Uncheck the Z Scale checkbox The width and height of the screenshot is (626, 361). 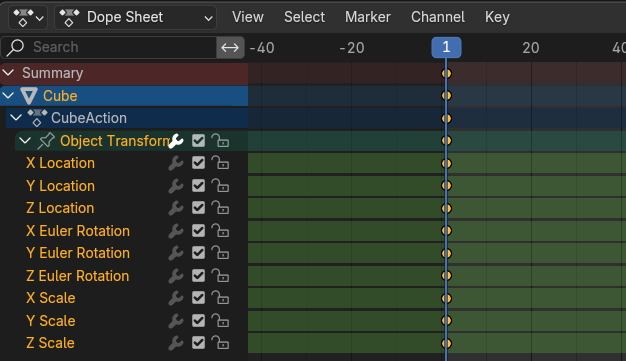[198, 343]
